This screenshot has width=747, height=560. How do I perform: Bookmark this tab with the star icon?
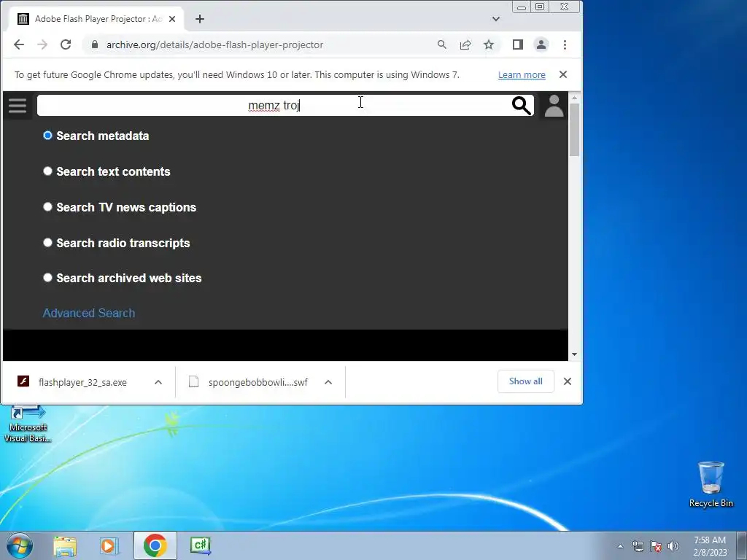(489, 44)
